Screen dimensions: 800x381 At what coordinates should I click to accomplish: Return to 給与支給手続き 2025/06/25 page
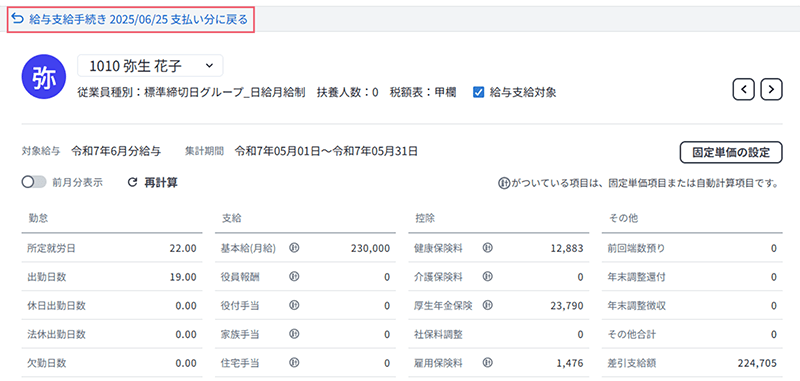click(131, 19)
